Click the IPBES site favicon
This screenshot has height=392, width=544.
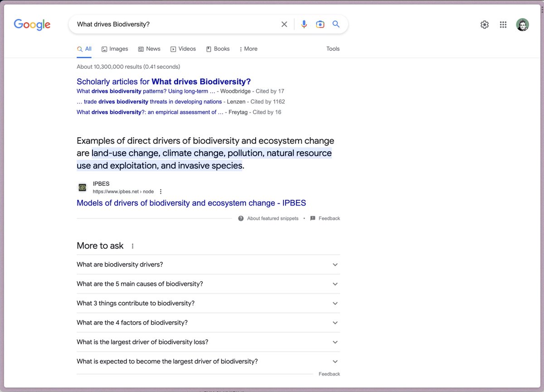[82, 188]
